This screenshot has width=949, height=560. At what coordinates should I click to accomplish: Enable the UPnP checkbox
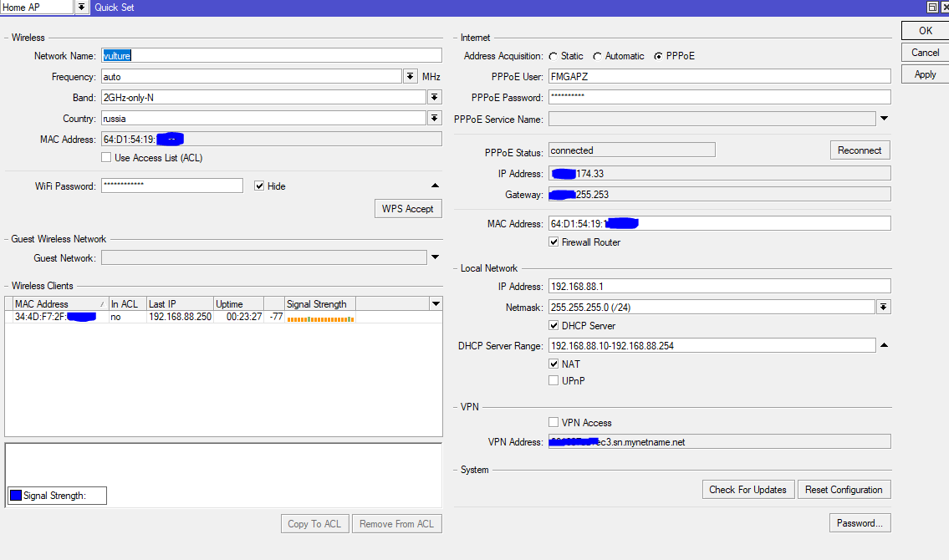[554, 380]
